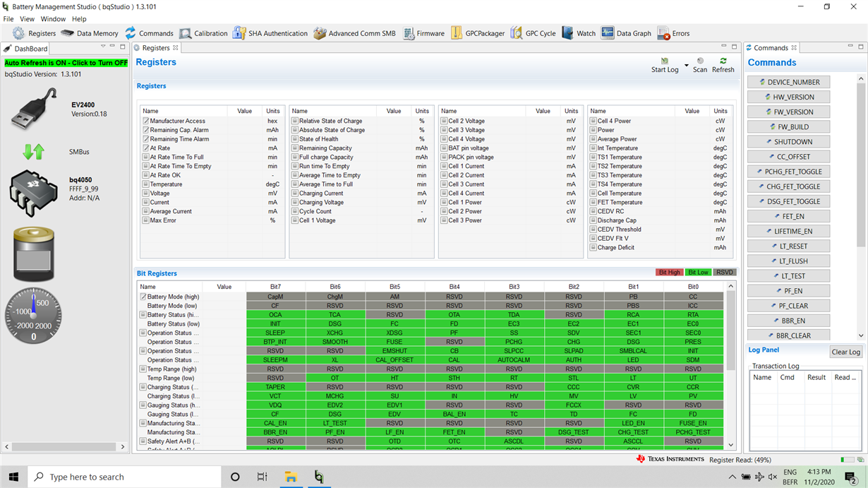This screenshot has width=868, height=488.
Task: Close the Registers tab
Action: [x=176, y=48]
